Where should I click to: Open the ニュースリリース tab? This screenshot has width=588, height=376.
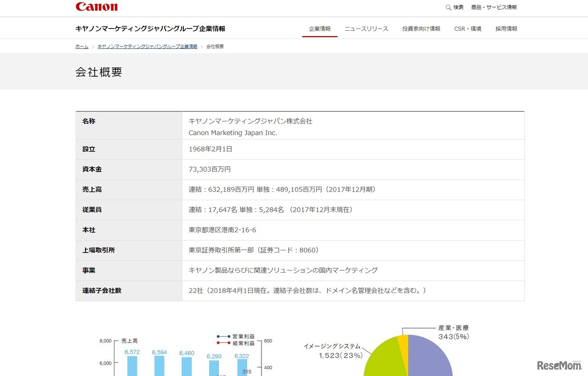pos(366,28)
